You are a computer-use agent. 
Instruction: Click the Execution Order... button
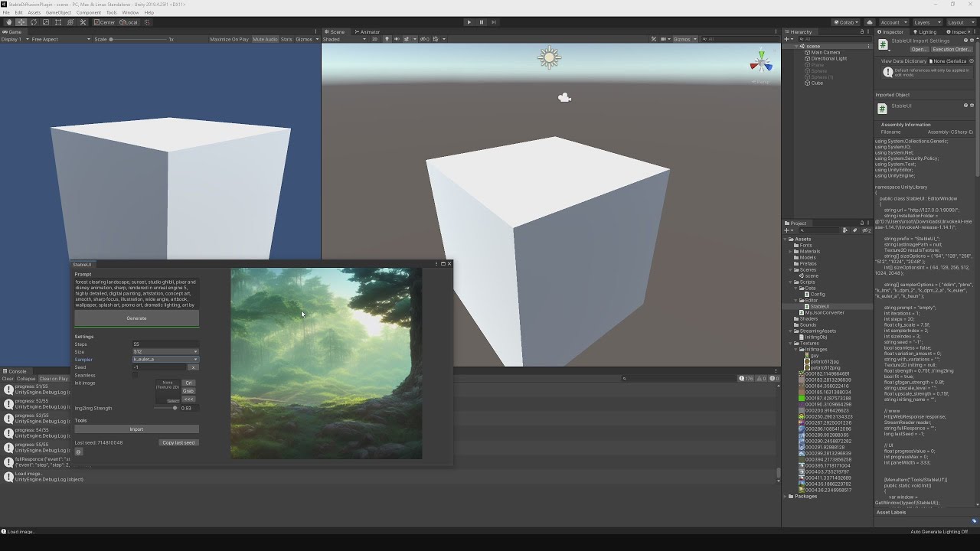[952, 49]
